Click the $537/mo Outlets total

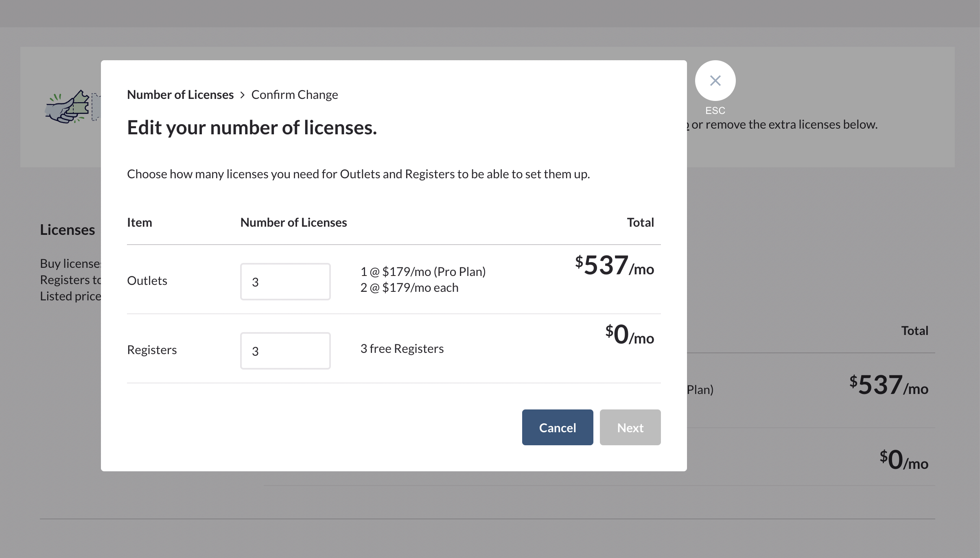point(614,267)
